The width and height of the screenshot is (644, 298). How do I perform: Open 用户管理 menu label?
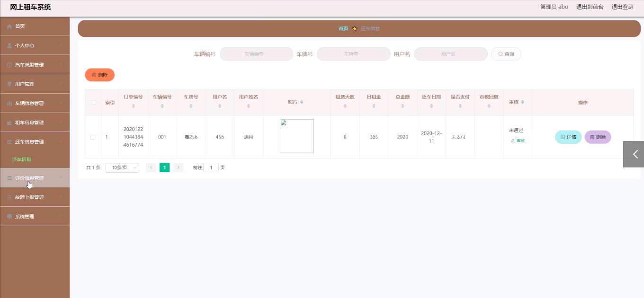click(x=25, y=84)
